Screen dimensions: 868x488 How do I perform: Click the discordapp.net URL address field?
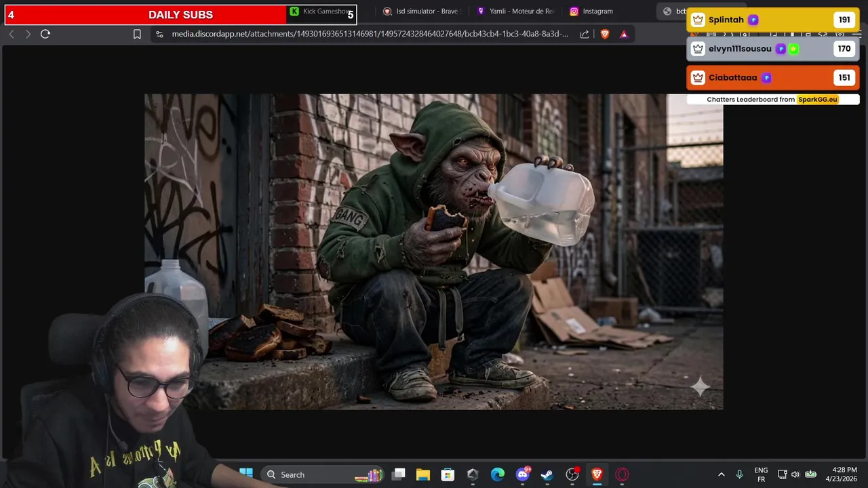(370, 34)
